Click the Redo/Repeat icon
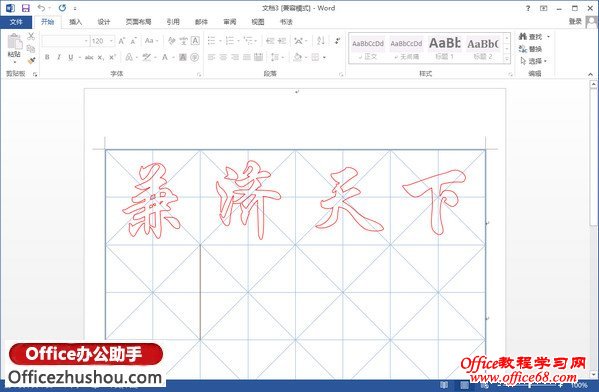This screenshot has width=599, height=392. (x=62, y=8)
